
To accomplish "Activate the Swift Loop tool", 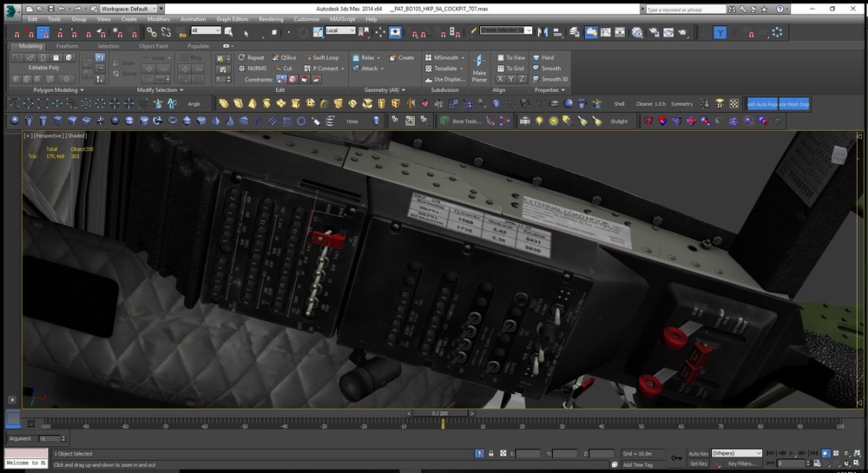I will (x=321, y=58).
